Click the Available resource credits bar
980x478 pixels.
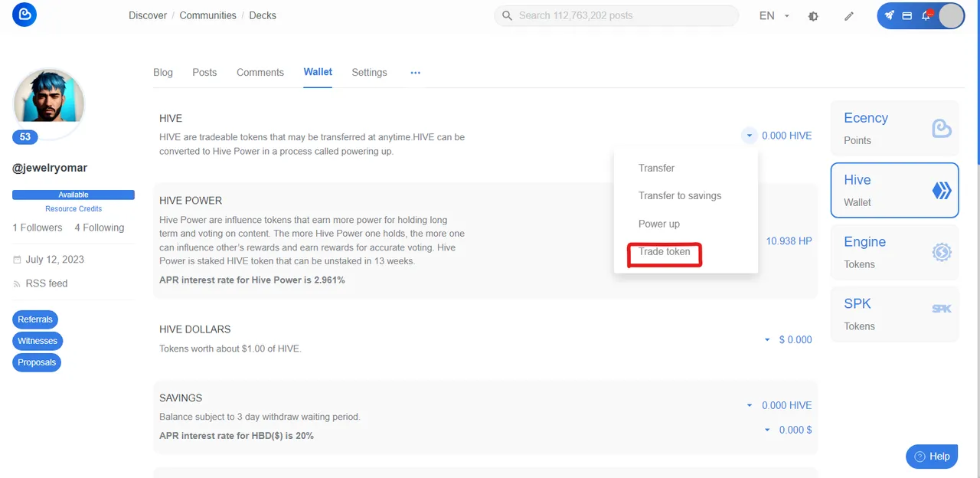pyautogui.click(x=73, y=195)
